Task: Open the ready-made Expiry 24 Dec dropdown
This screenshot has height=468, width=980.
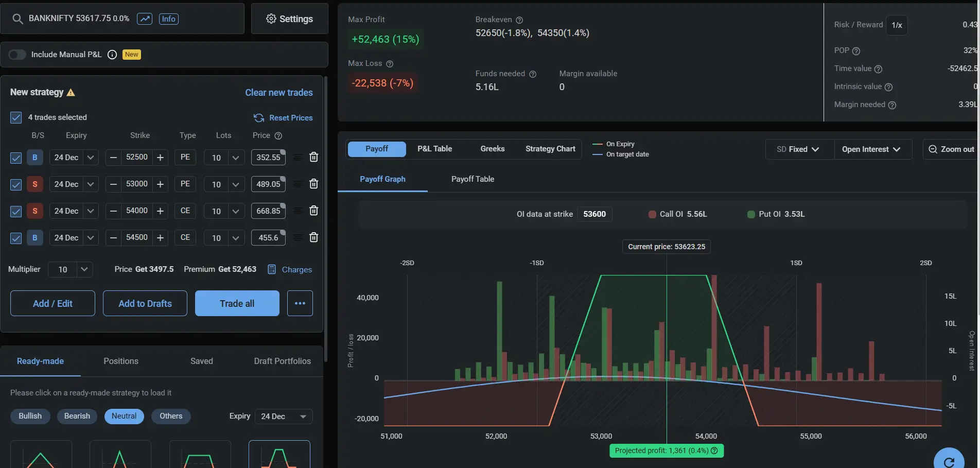Action: coord(284,417)
